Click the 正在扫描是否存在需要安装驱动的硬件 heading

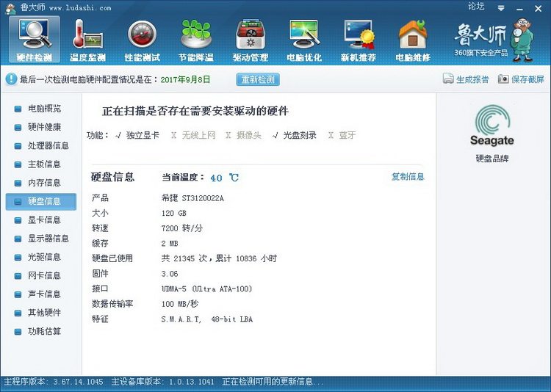coord(195,112)
